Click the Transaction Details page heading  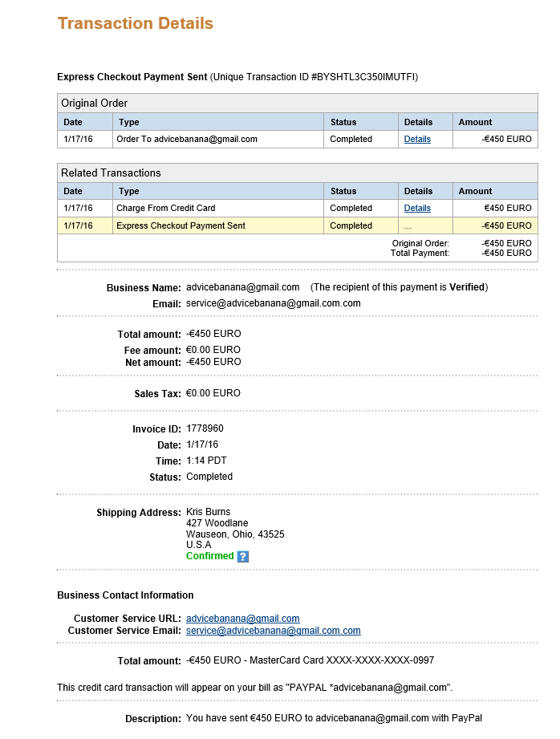click(x=136, y=23)
